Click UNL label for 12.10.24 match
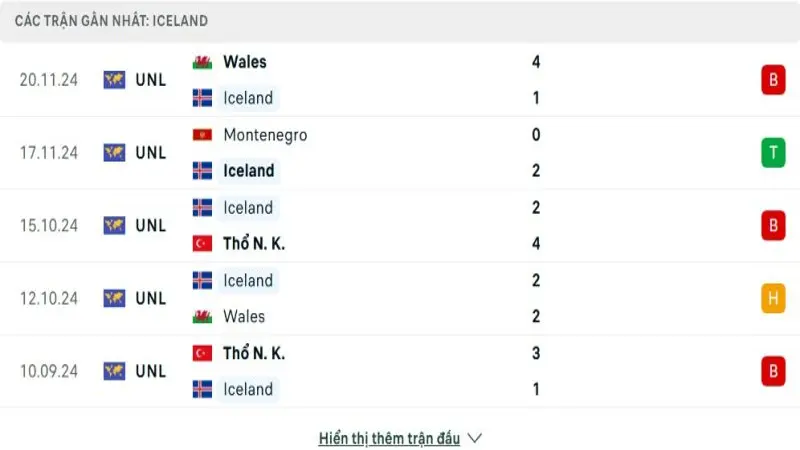This screenshot has height=450, width=800. coord(151,298)
